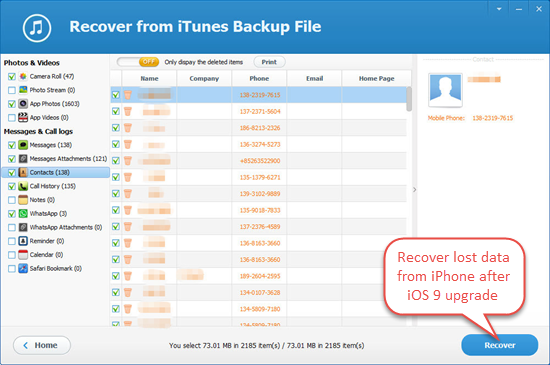The image size is (550, 365).
Task: Click deleted trash icon for +85263522900 row
Action: pos(128,161)
